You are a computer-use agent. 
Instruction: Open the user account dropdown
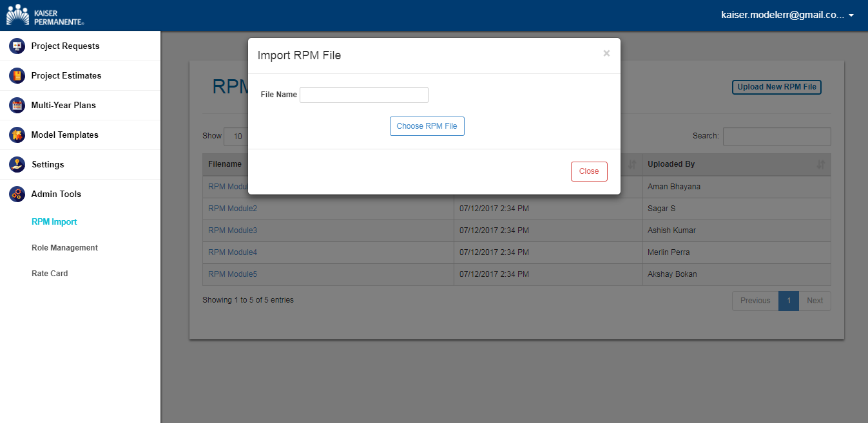point(787,15)
